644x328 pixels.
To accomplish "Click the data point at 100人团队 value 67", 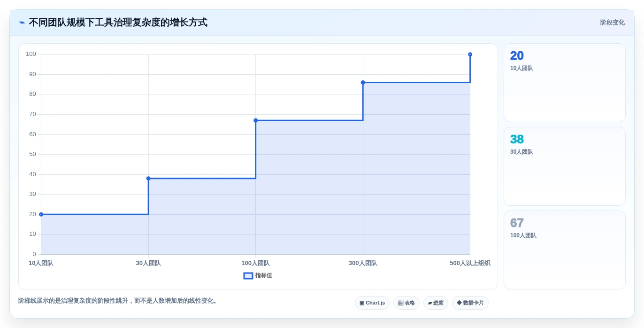I will [256, 120].
